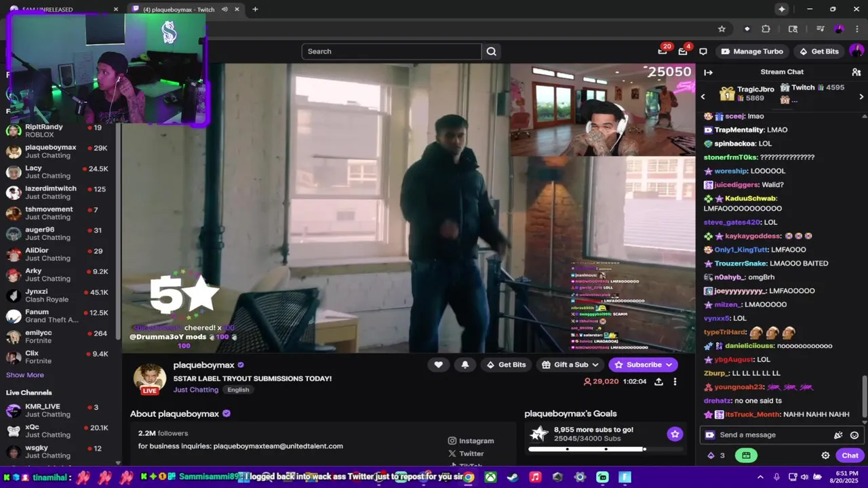Mute tab via speaker icon
Screen dimensions: 868x488
click(x=224, y=9)
